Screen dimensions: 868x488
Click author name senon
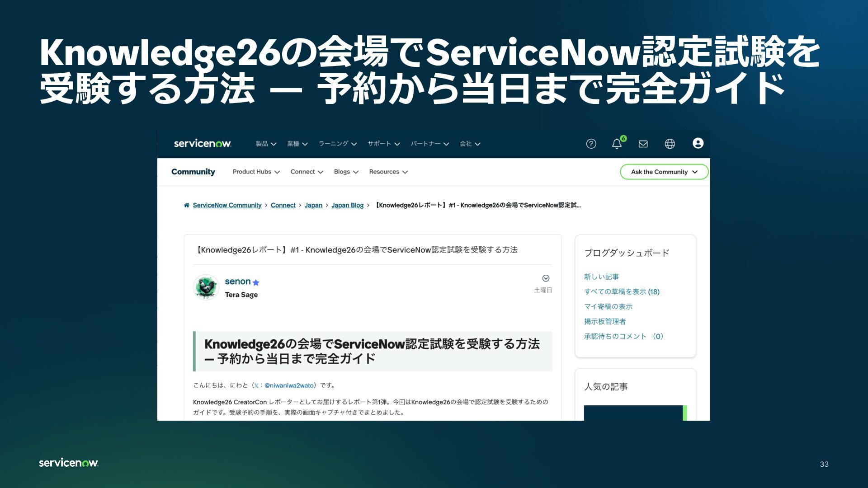[237, 282]
